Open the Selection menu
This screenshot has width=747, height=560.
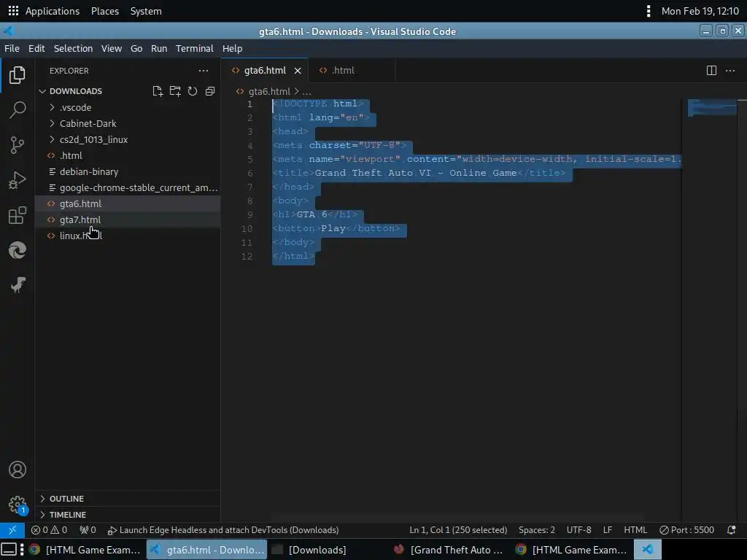click(73, 49)
